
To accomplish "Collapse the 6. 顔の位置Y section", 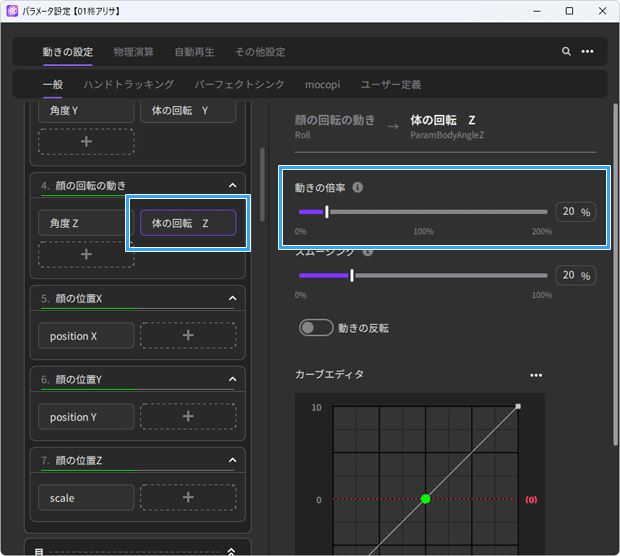I will 232,379.
